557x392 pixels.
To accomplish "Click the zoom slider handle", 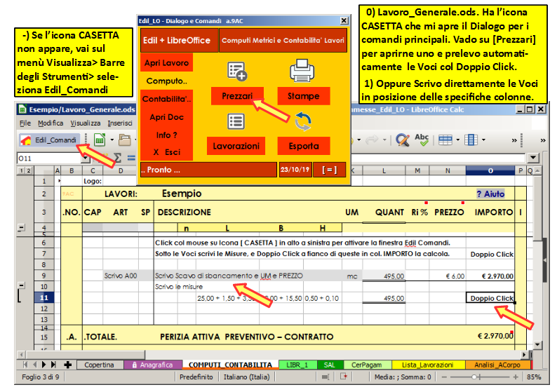I will coord(474,377).
